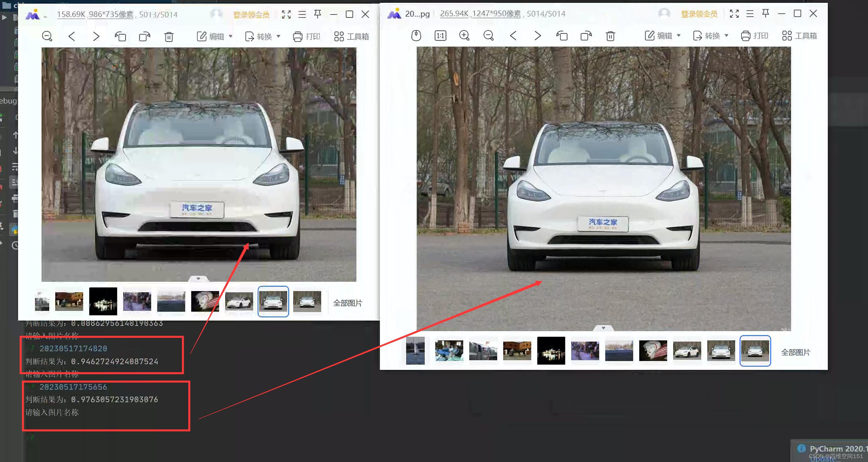Viewport: 868px width, 462px height.
Task: Toggle pin-on-top in right viewer window
Action: pyautogui.click(x=765, y=14)
